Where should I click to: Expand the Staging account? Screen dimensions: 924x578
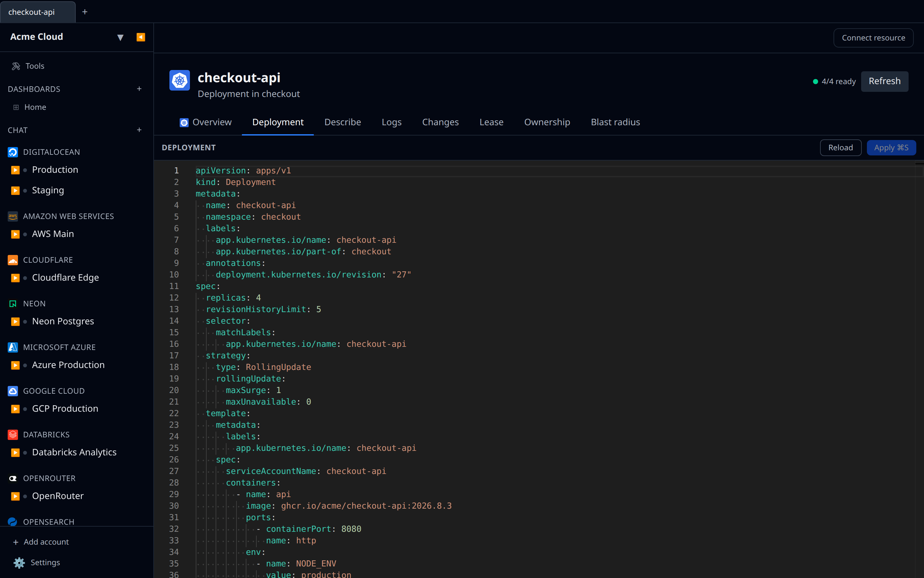[15, 190]
